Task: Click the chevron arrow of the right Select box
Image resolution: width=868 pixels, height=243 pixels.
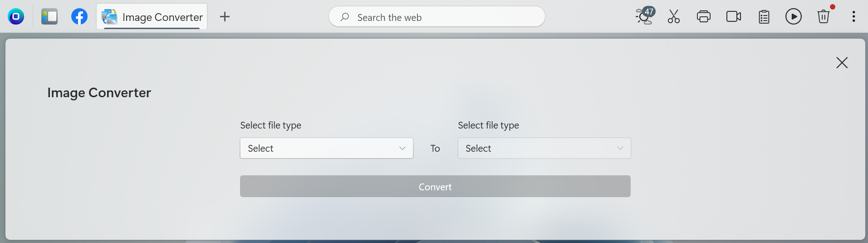Action: pyautogui.click(x=620, y=148)
